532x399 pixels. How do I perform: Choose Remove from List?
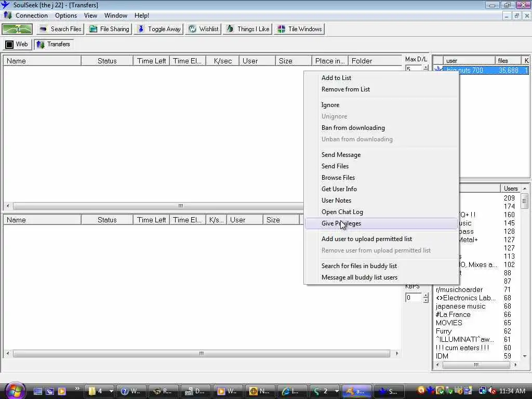click(381, 89)
